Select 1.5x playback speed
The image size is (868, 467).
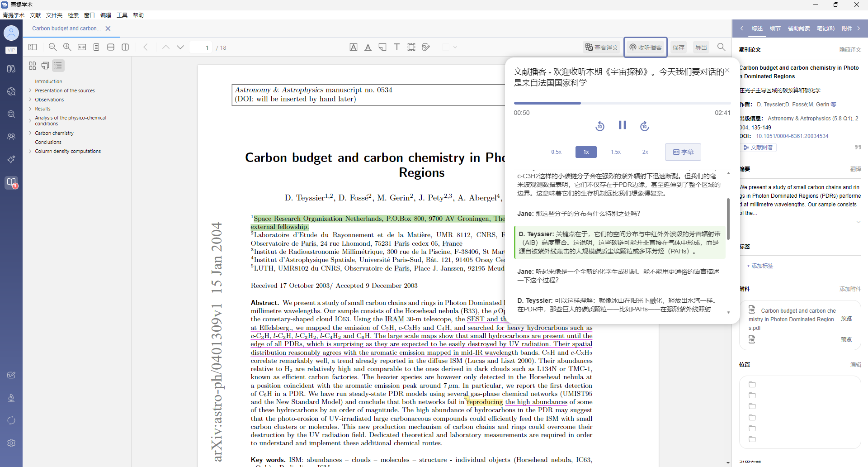click(x=615, y=152)
